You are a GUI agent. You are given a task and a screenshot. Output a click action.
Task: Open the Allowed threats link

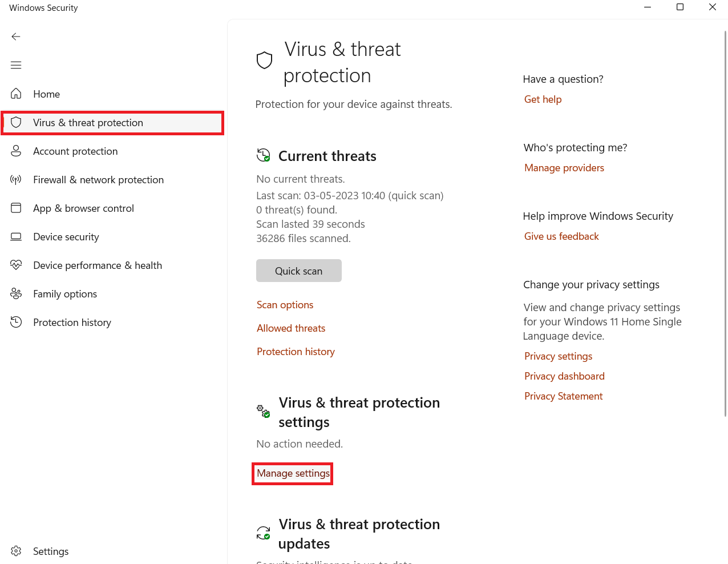click(x=291, y=328)
